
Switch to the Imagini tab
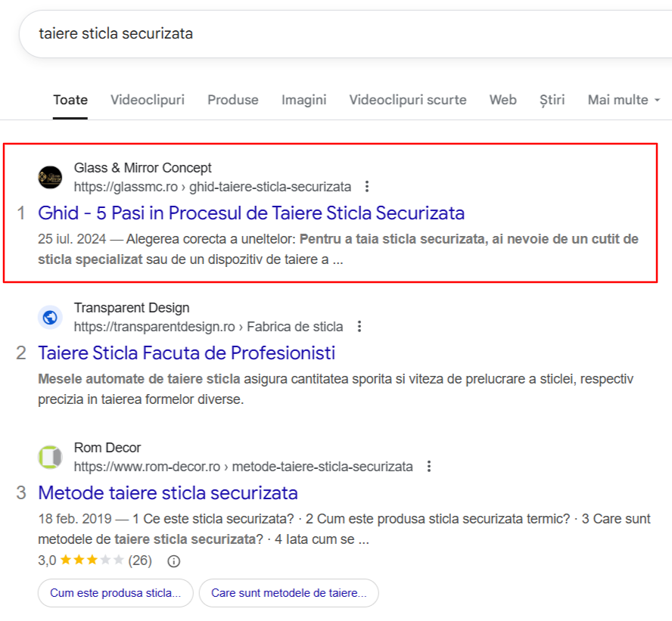click(304, 100)
